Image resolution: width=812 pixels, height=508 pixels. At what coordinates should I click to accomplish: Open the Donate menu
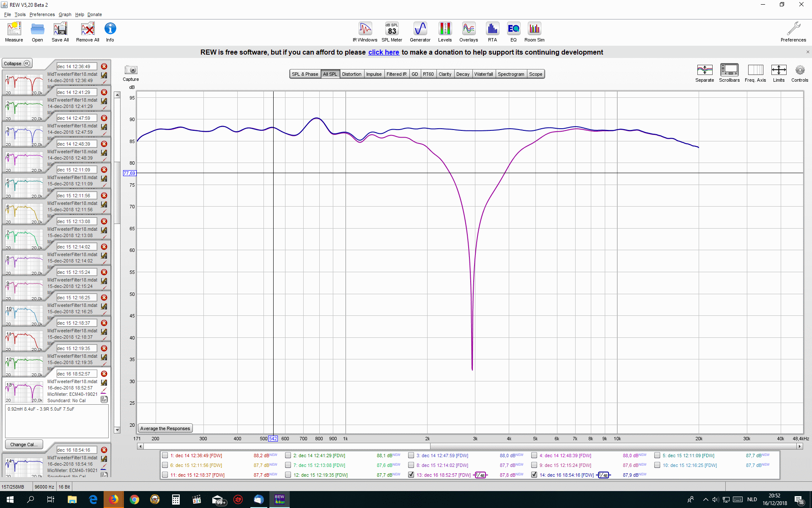pos(95,14)
